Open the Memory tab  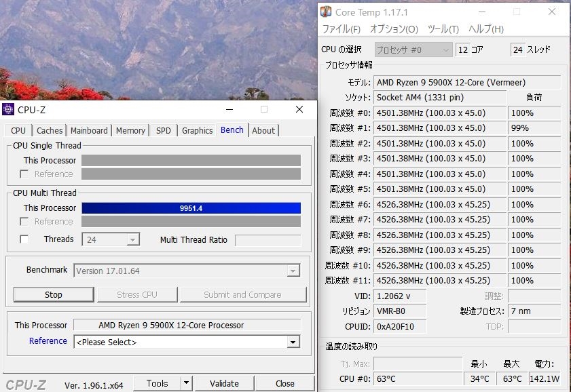pos(130,130)
